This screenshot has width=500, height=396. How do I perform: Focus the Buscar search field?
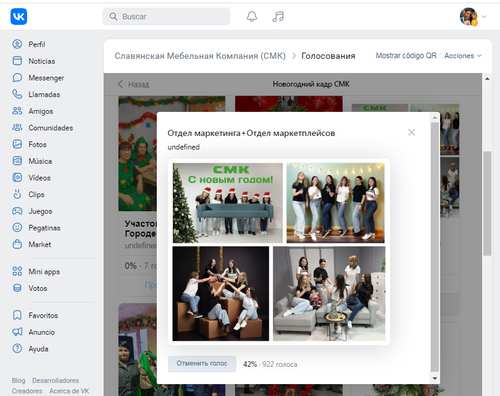166,16
